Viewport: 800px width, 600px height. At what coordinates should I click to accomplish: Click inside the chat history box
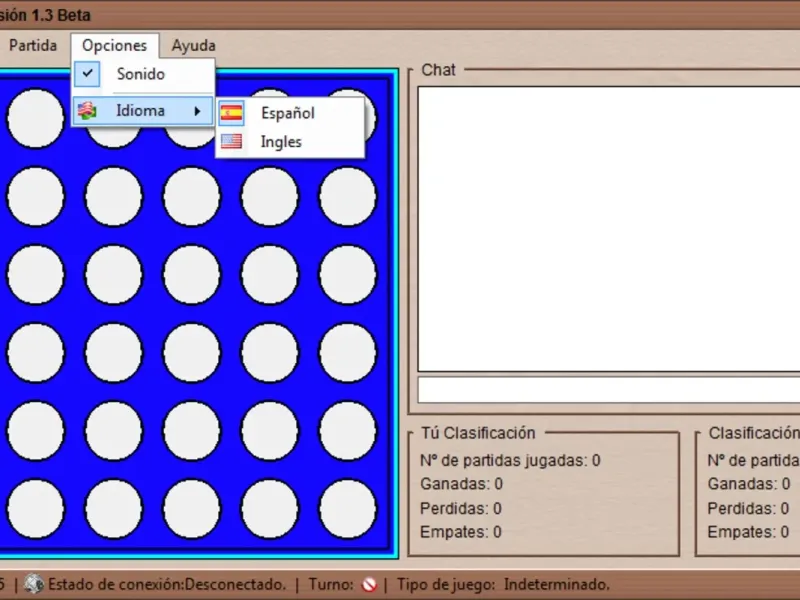(609, 229)
